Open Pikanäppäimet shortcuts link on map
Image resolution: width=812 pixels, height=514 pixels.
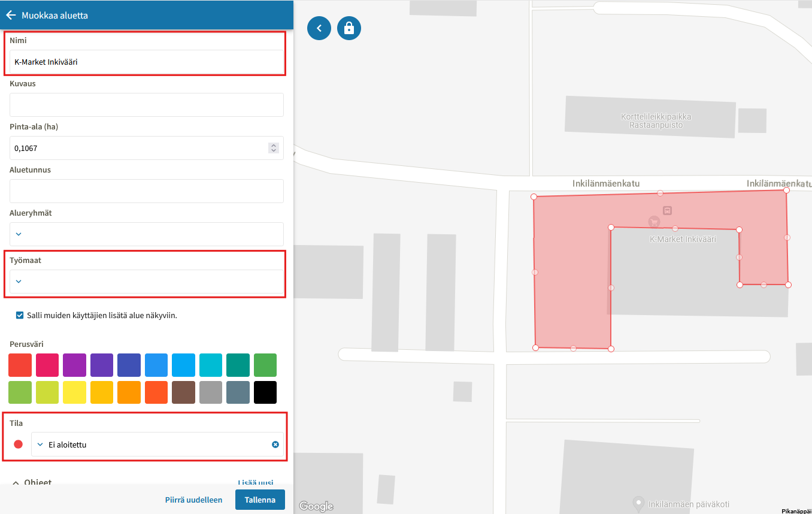796,511
